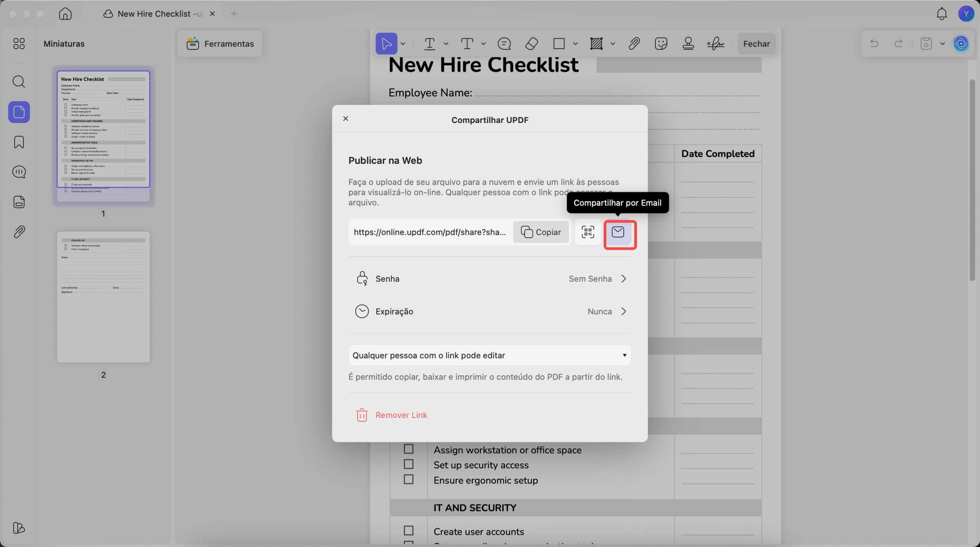Image resolution: width=980 pixels, height=547 pixels.
Task: Open the bookmarks panel icon
Action: 19,142
